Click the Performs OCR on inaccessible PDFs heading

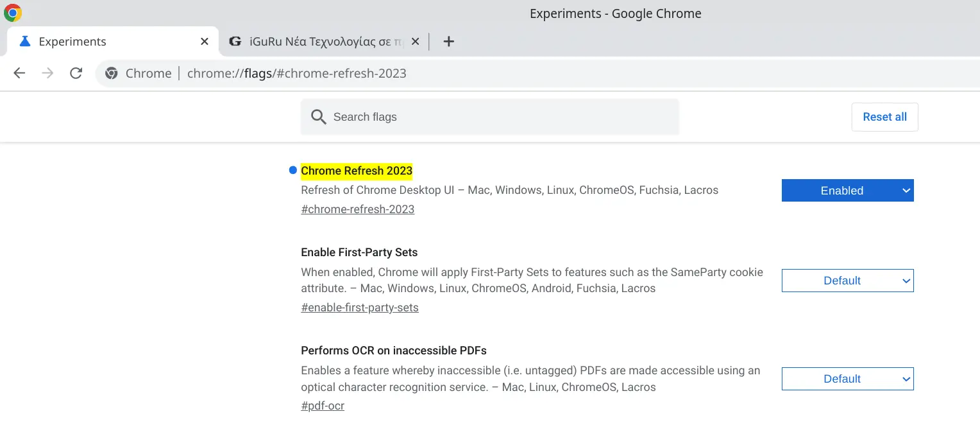pos(394,351)
